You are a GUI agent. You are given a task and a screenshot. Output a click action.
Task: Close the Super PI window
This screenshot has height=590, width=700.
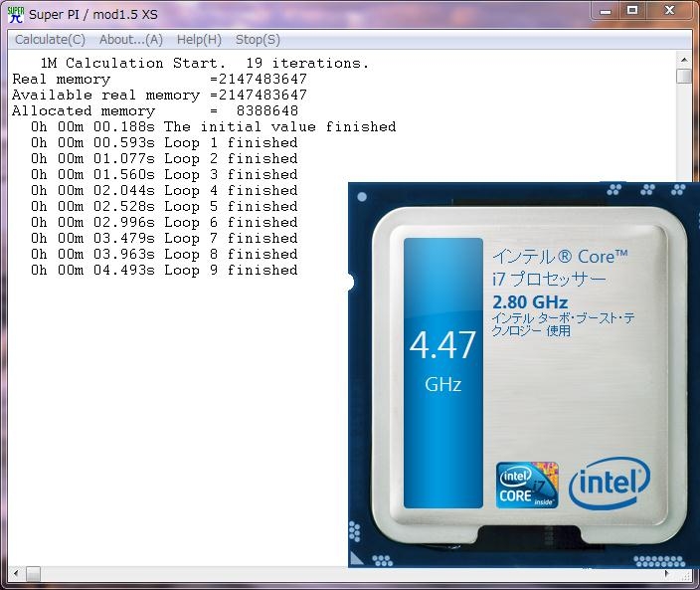pyautogui.click(x=669, y=11)
